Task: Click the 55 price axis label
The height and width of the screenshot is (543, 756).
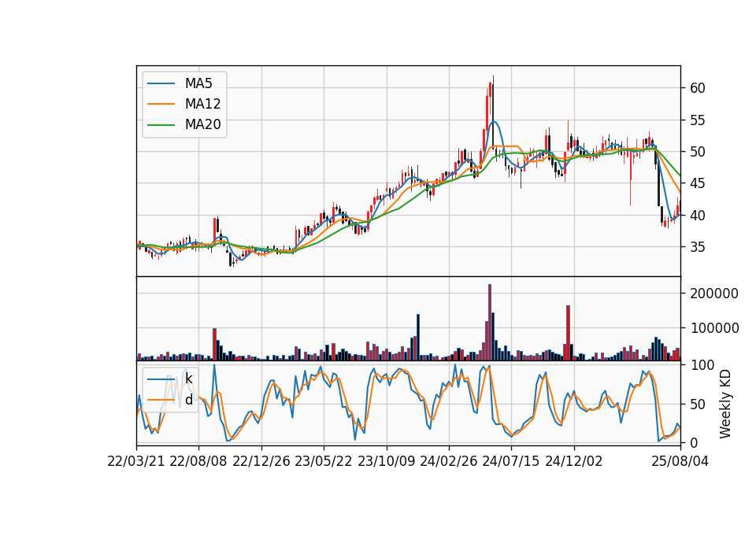Action: tap(697, 120)
